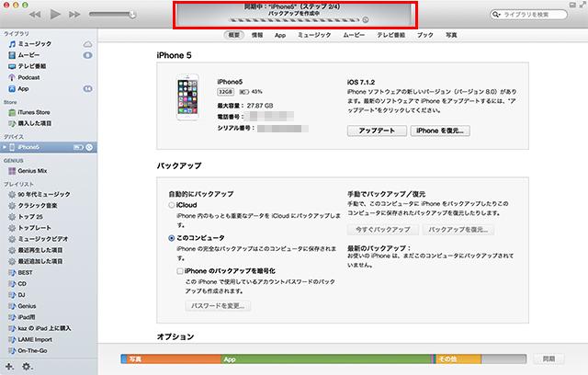Click the iPhone を復元 button
Screen dimensions: 588x375
pos(440,131)
